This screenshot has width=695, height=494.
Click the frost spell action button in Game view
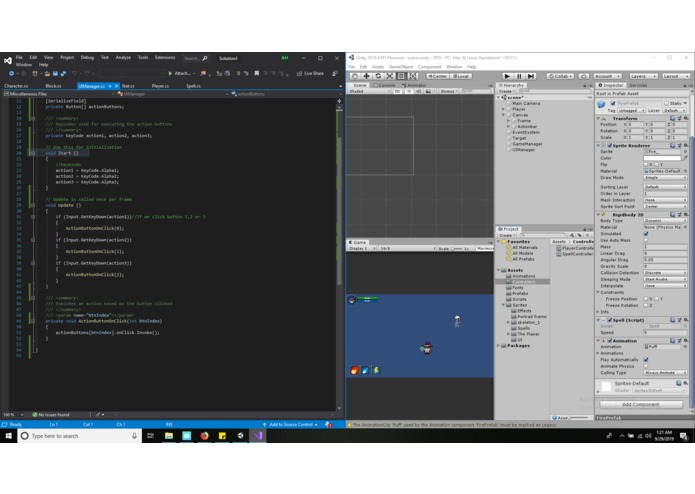point(365,370)
